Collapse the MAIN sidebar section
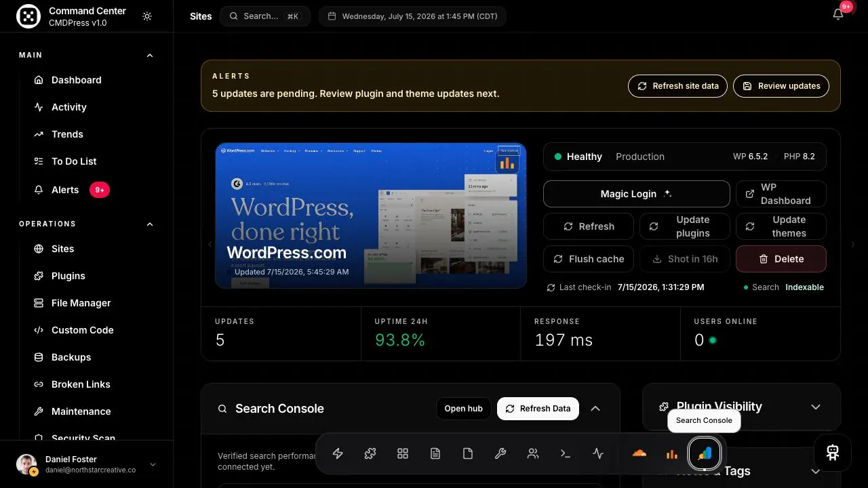 click(150, 55)
